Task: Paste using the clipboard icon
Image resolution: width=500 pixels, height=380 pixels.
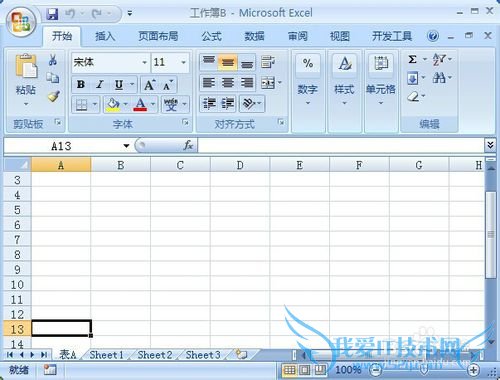Action: [26, 66]
